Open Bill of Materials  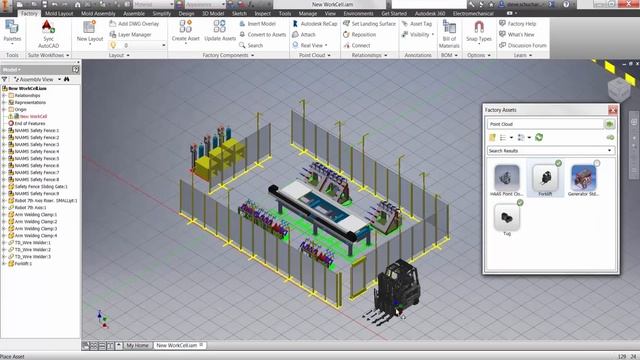449,34
